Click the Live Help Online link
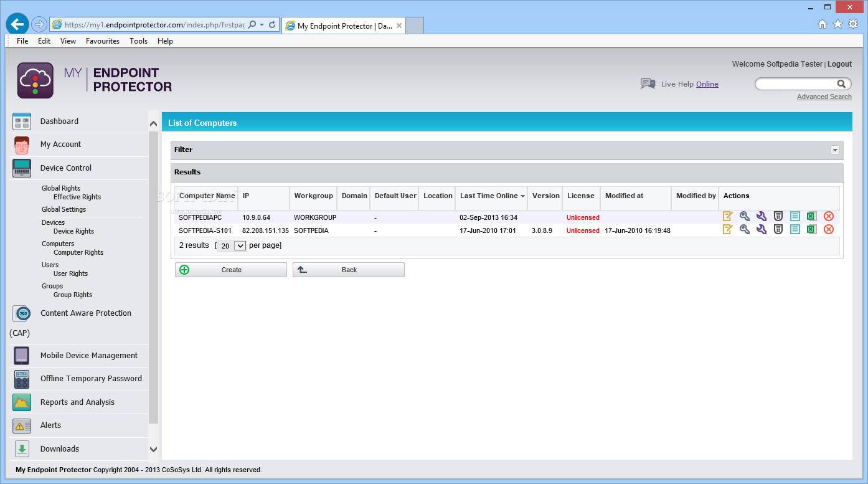Screen dimensions: 868x484 coord(707,84)
